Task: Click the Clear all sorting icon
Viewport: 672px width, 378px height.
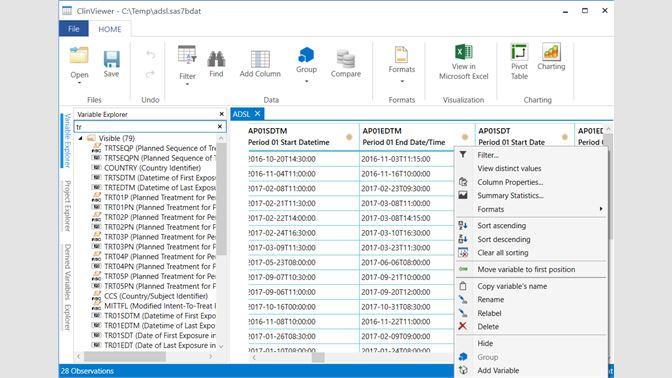Action: point(463,253)
